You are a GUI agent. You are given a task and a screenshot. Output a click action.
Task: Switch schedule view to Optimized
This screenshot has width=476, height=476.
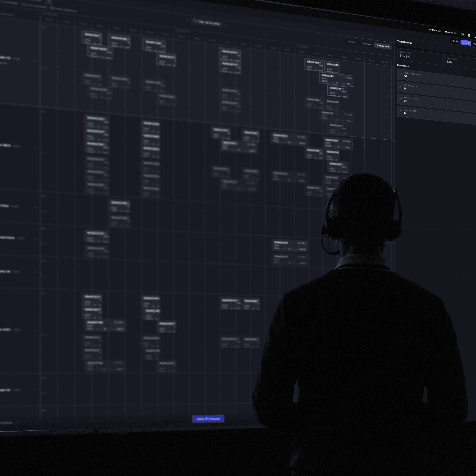click(366, 44)
